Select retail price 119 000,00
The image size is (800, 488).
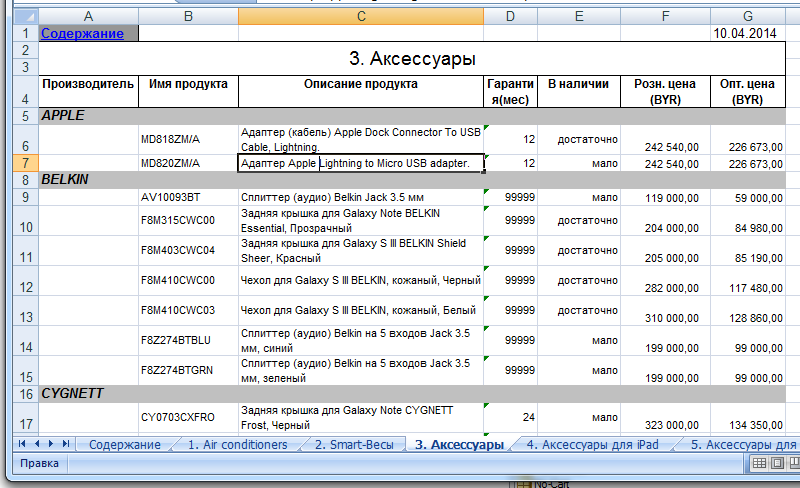click(665, 198)
